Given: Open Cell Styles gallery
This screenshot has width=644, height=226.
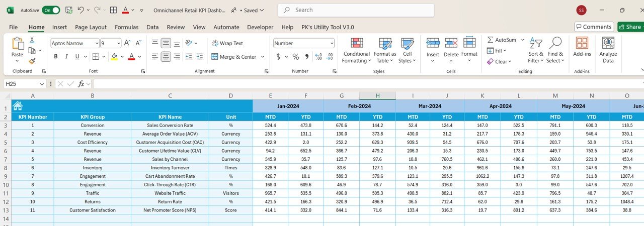Looking at the screenshot, I should tap(407, 50).
